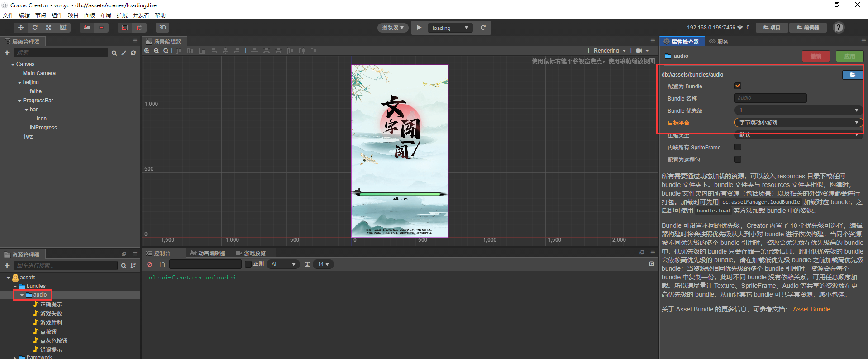
Task: Select the Main Camera node
Action: [x=39, y=73]
